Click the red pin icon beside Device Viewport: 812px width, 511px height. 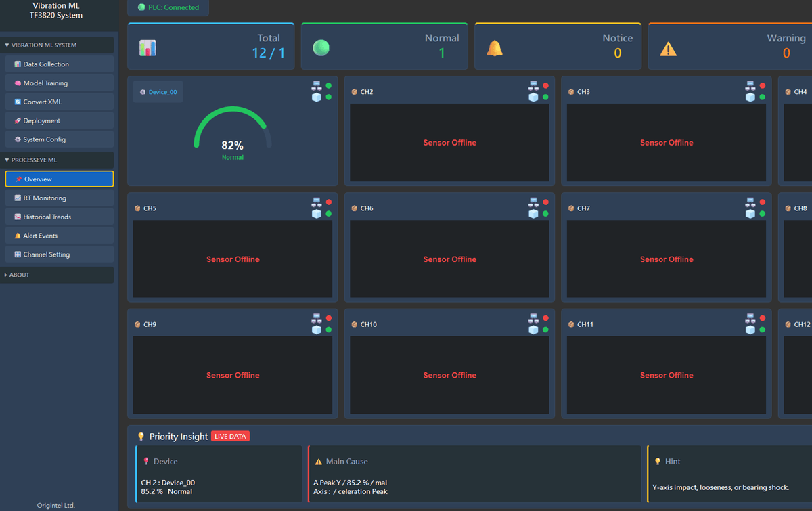(145, 462)
